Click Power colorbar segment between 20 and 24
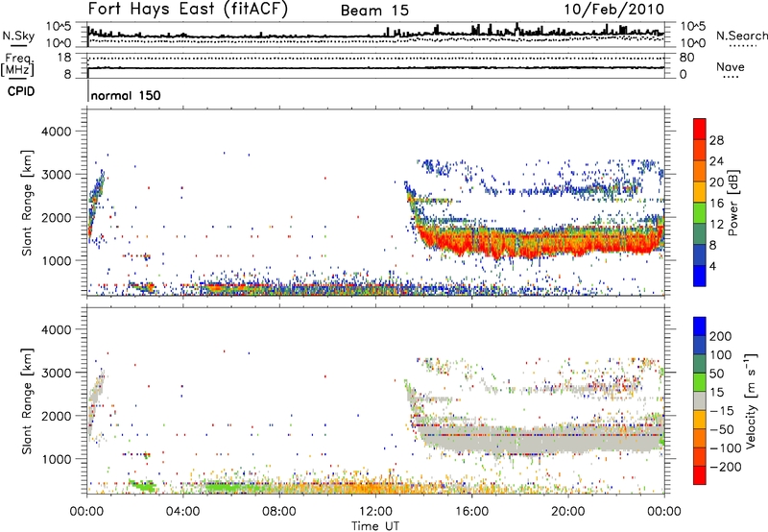The image size is (768, 532). click(700, 171)
